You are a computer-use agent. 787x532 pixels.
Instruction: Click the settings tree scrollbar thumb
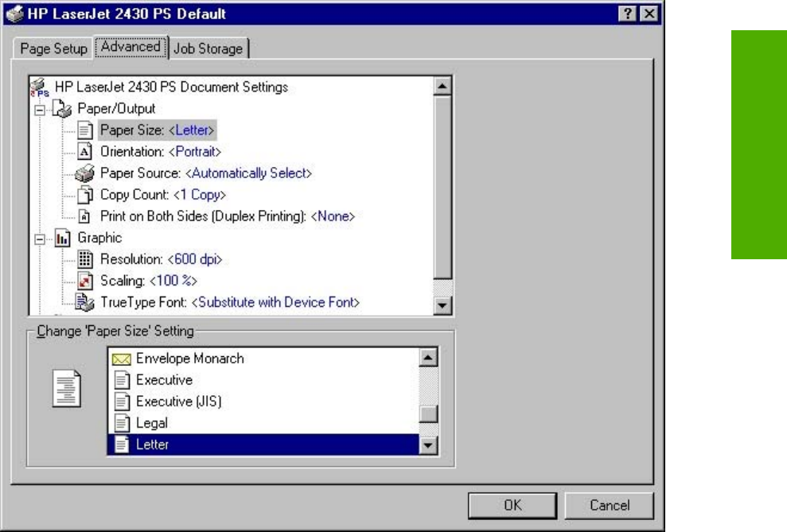(x=442, y=188)
